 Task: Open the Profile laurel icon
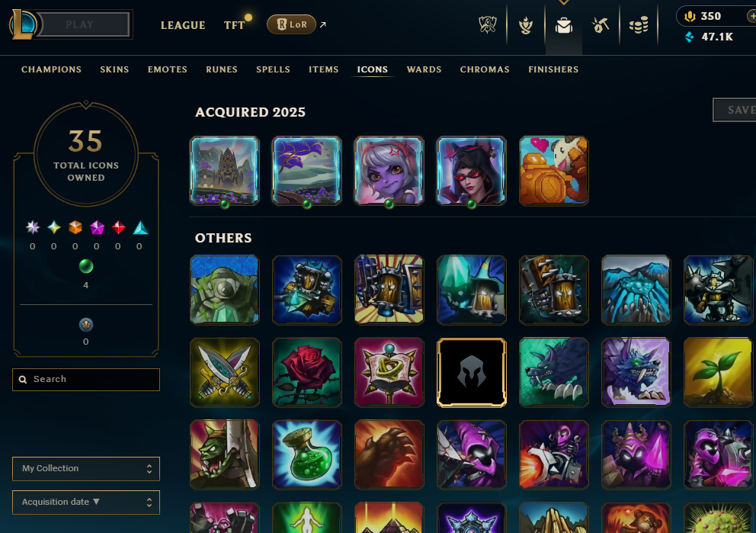(526, 25)
